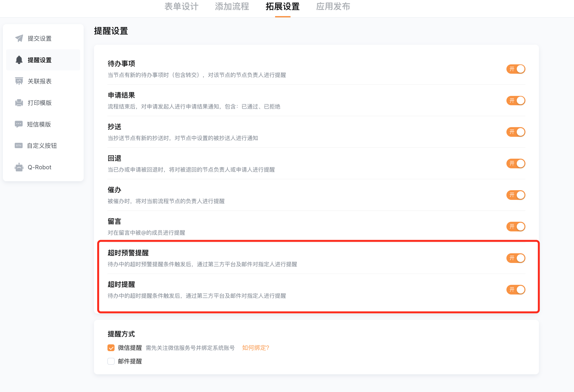Click the 回退 title text
Screen dimensions: 574x392
tap(115, 158)
